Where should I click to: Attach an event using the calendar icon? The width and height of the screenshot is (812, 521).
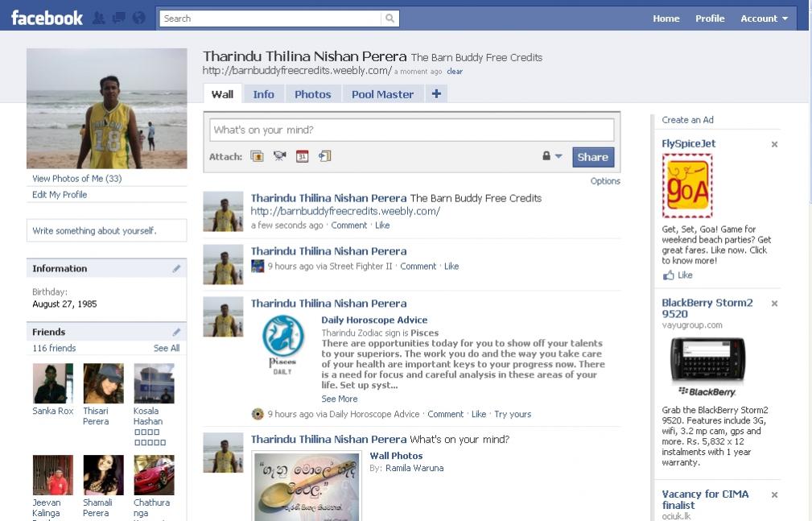coord(302,156)
